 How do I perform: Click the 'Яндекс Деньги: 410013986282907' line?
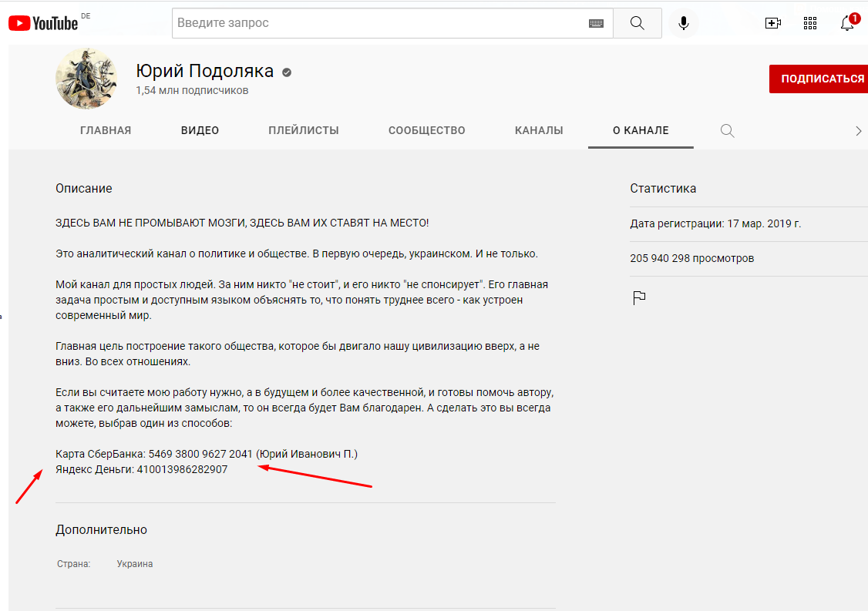(141, 469)
